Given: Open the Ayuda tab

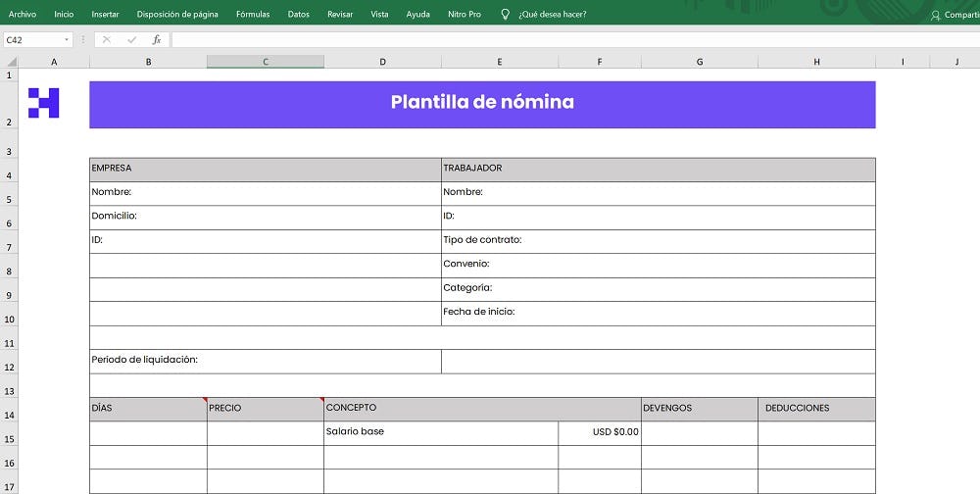Looking at the screenshot, I should coord(418,14).
